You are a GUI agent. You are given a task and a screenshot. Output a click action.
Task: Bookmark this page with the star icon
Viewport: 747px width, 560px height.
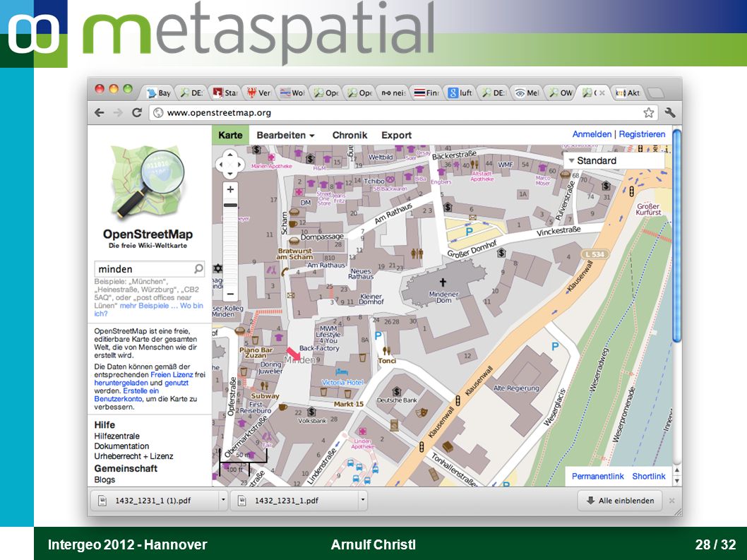(x=648, y=112)
